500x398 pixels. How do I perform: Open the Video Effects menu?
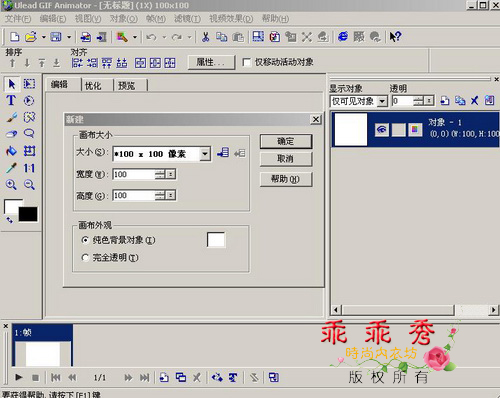(x=231, y=19)
